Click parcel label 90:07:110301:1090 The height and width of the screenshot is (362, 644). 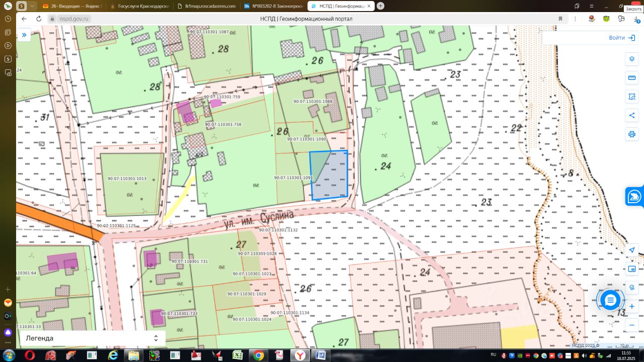307,139
